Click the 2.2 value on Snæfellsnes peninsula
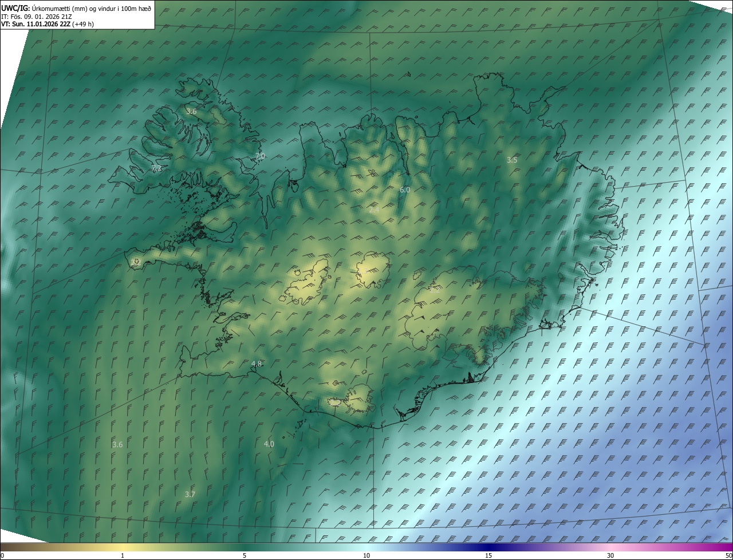 [x=136, y=262]
